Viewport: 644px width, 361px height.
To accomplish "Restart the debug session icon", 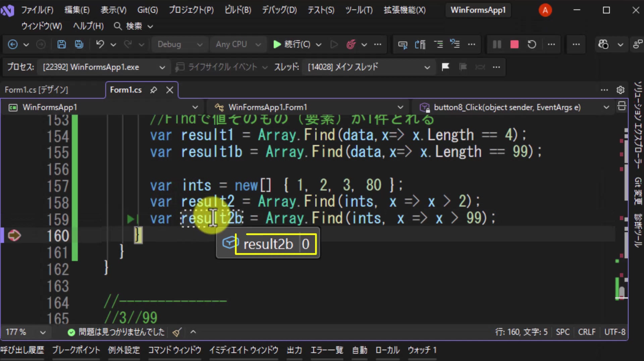I will click(532, 44).
